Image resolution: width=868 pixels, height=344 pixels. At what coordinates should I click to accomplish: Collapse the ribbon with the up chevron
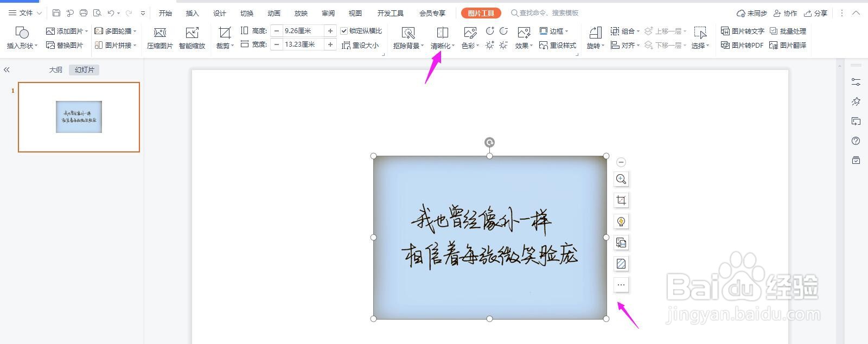[856, 13]
